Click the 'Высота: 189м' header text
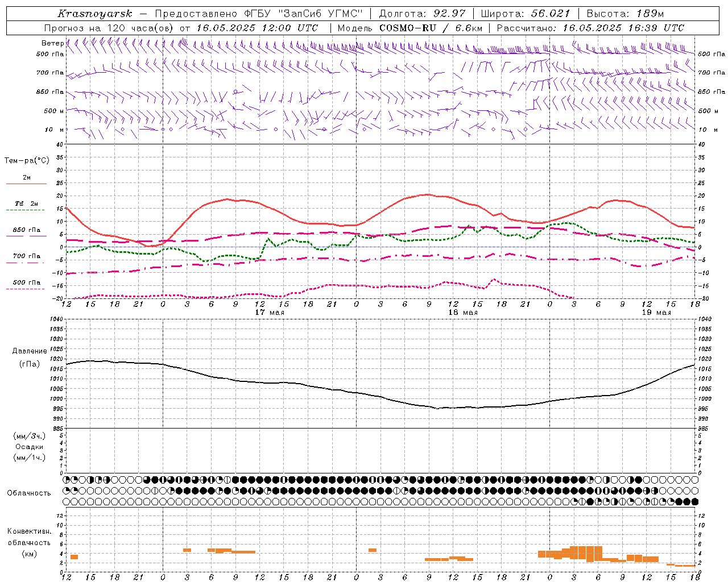The width and height of the screenshot is (728, 582). [625, 14]
